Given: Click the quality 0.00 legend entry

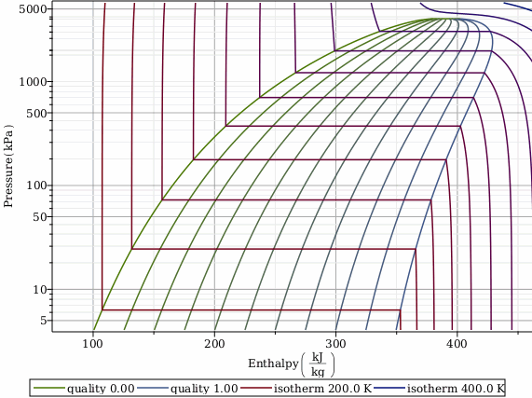Looking at the screenshot, I should (84, 388).
